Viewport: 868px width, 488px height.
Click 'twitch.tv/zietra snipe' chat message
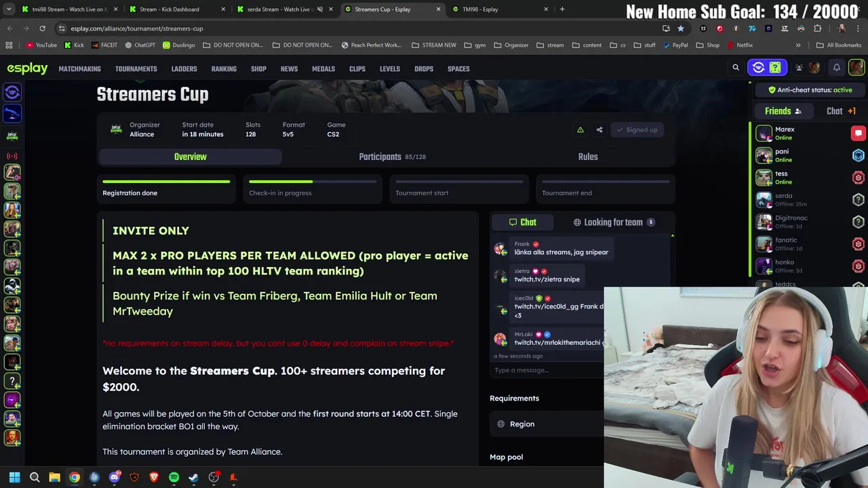tap(547, 279)
